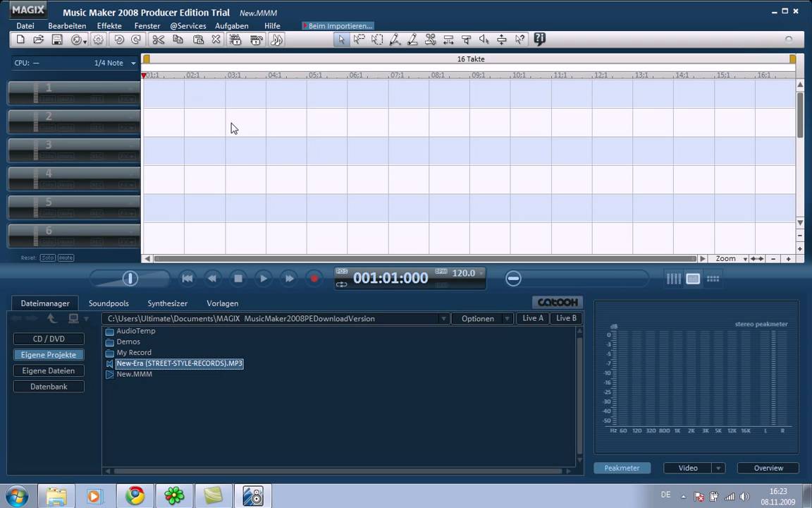Paste an object with the clipboard icon

[198, 40]
